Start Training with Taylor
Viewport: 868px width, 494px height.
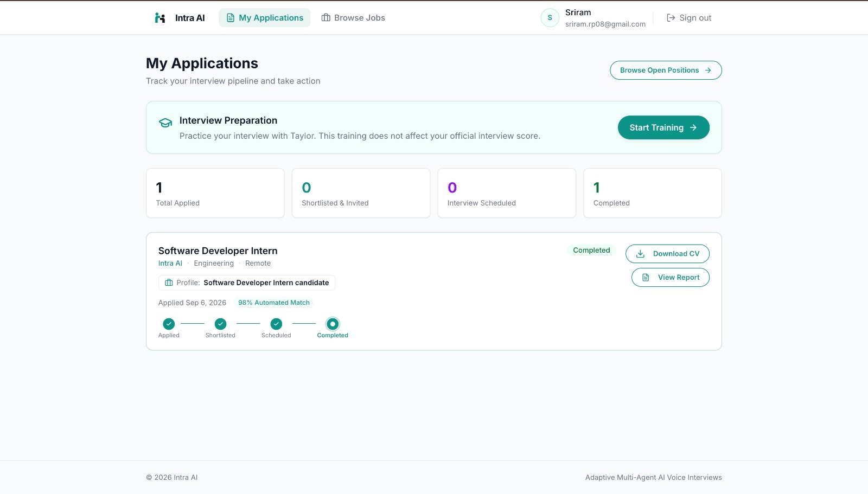663,127
